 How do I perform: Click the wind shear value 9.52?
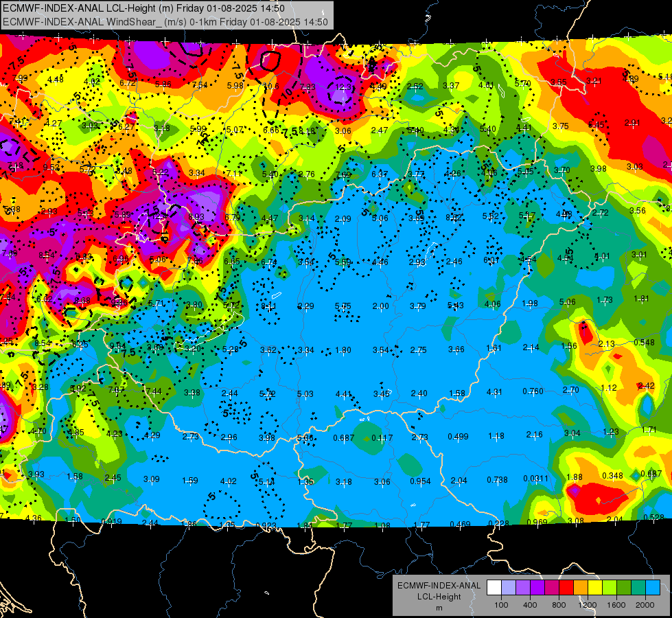click(51, 168)
